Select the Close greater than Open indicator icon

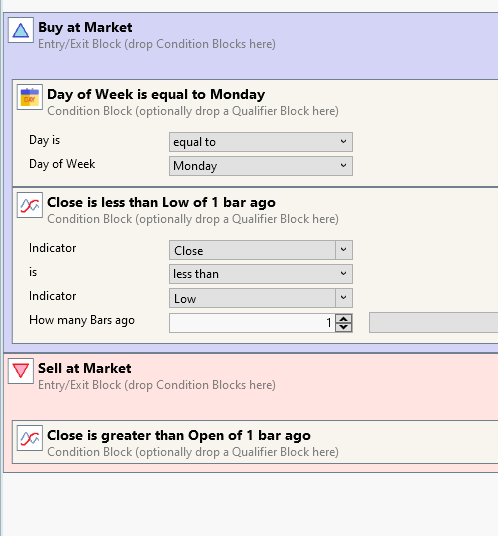[x=30, y=438]
